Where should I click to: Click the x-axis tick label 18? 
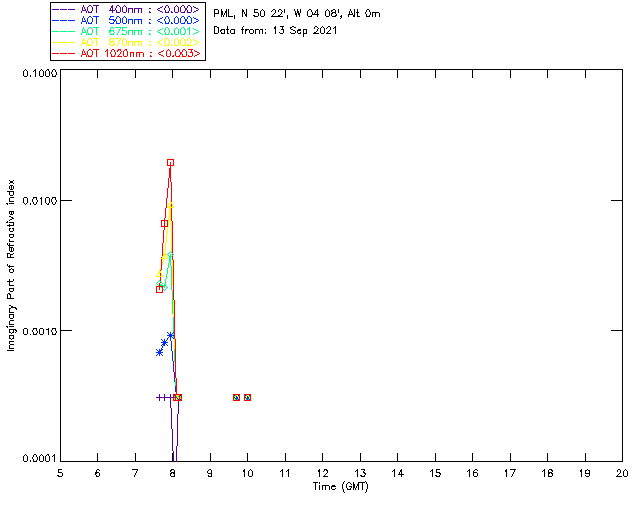(x=547, y=473)
